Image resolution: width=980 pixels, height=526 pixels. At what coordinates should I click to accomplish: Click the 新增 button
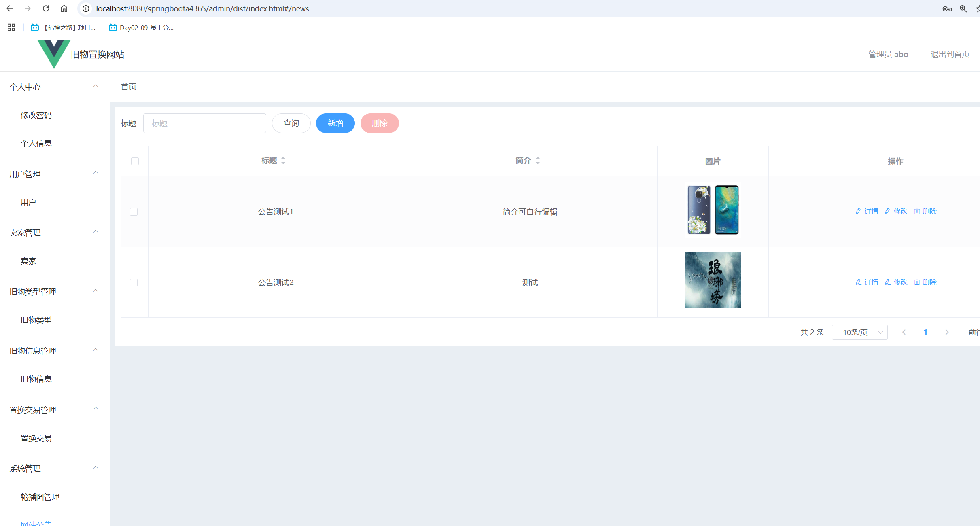click(335, 123)
